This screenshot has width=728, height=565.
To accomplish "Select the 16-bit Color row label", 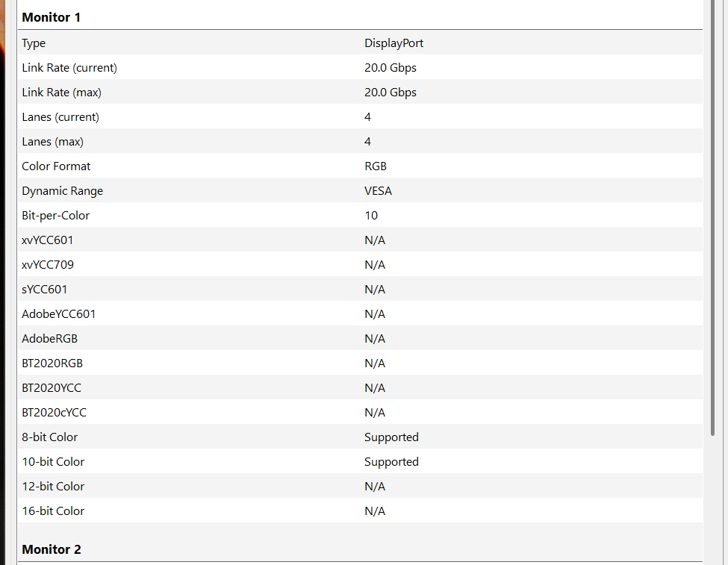I will pyautogui.click(x=53, y=511).
